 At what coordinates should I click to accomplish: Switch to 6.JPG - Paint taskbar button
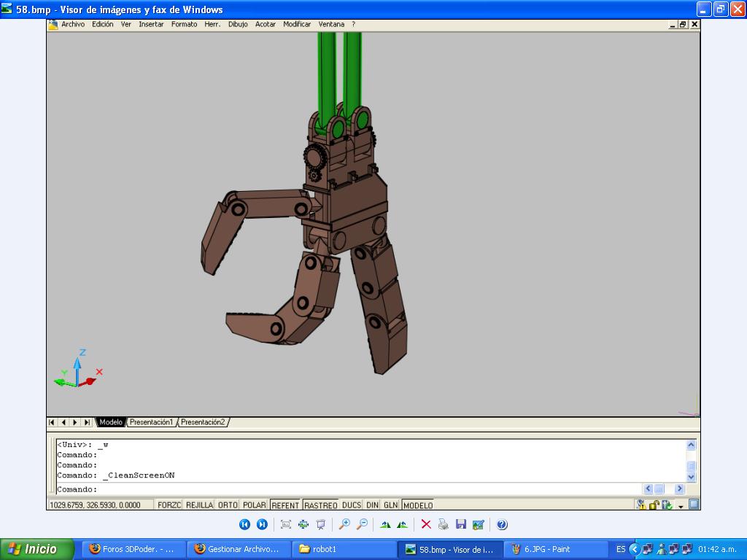(x=555, y=549)
